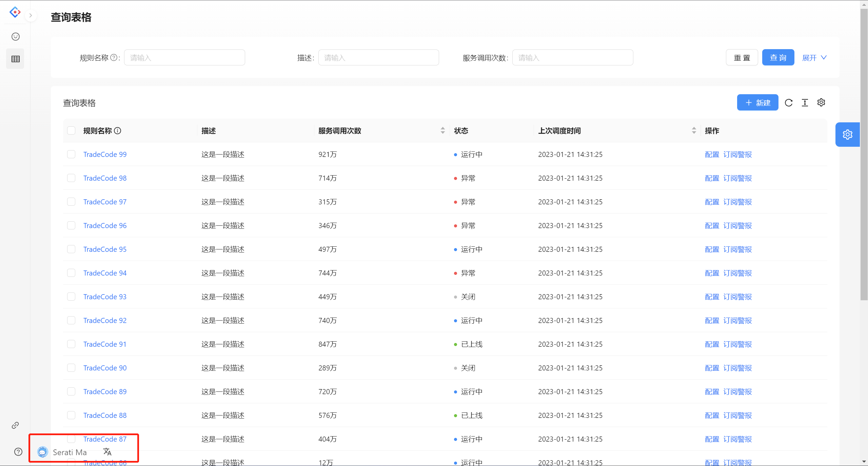This screenshot has width=868, height=466.
Task: Sort by 服务调用次数 column
Action: tap(443, 130)
